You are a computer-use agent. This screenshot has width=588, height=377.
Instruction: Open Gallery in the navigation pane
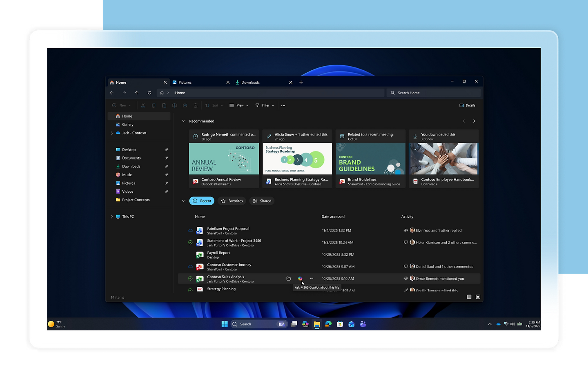[128, 125]
